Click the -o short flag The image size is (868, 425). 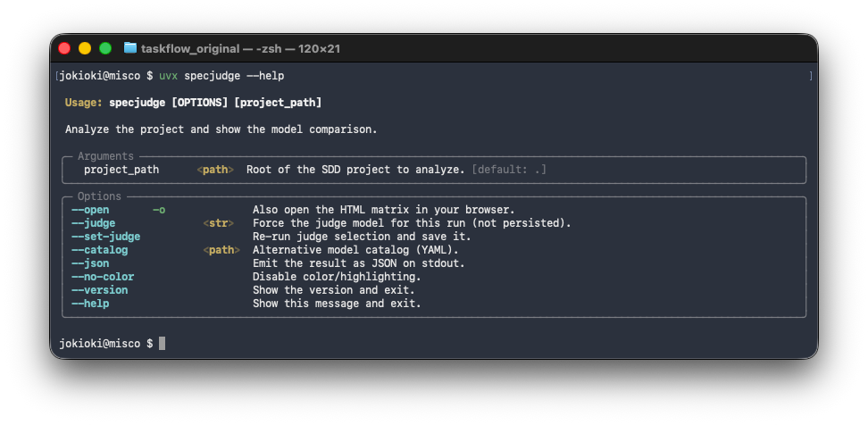coord(159,211)
